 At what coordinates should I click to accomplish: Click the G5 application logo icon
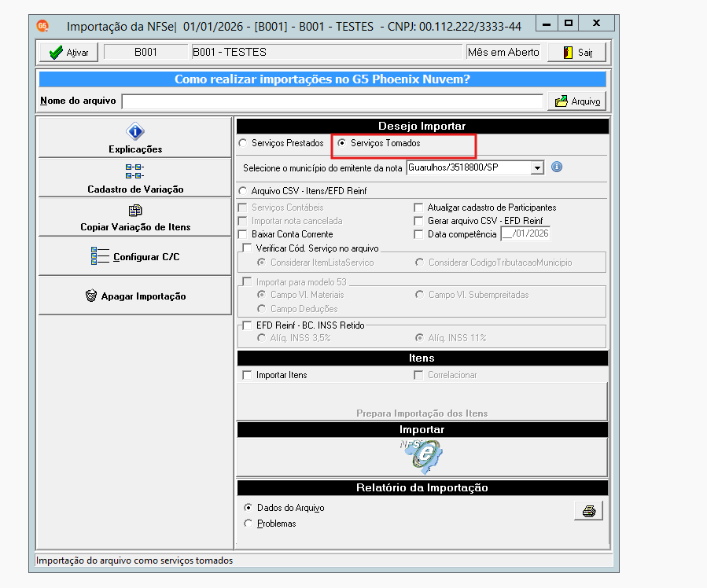(x=42, y=26)
